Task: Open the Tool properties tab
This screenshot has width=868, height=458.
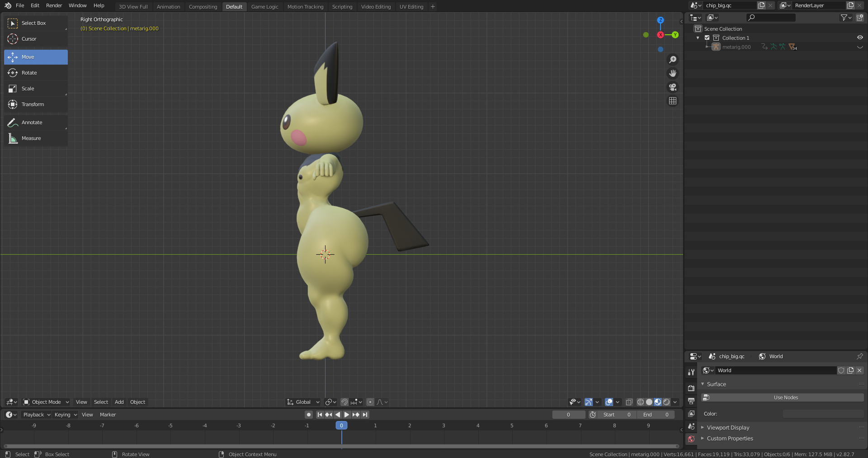Action: click(x=691, y=372)
